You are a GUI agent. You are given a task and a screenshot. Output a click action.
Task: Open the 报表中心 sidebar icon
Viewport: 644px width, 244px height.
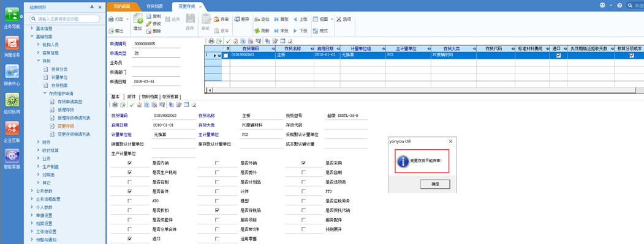point(12,72)
